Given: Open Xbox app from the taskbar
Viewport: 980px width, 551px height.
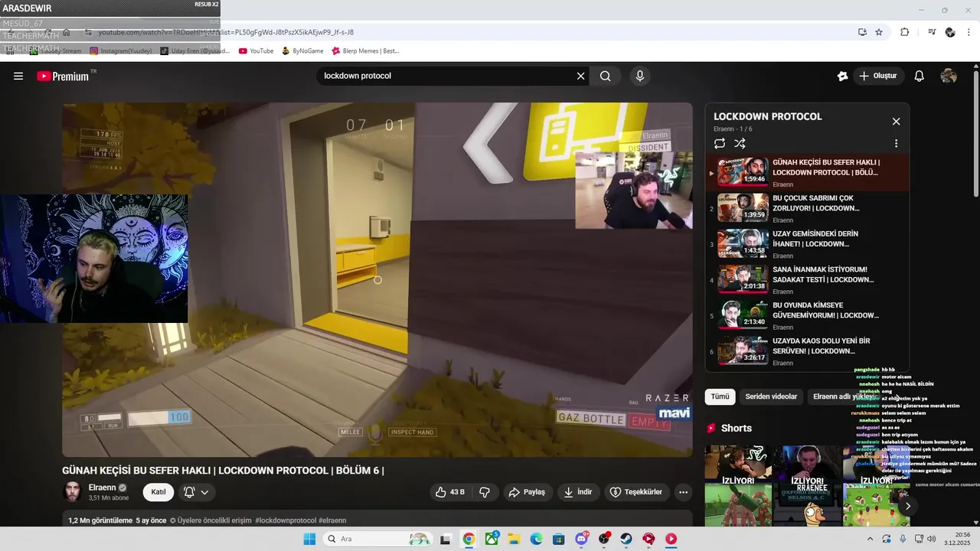Looking at the screenshot, I should [x=492, y=539].
